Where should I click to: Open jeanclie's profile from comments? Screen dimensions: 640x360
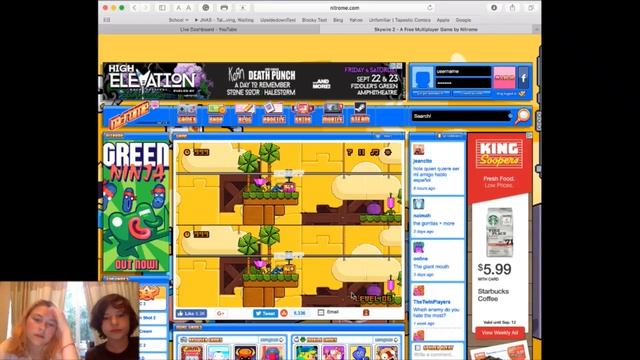tap(422, 161)
